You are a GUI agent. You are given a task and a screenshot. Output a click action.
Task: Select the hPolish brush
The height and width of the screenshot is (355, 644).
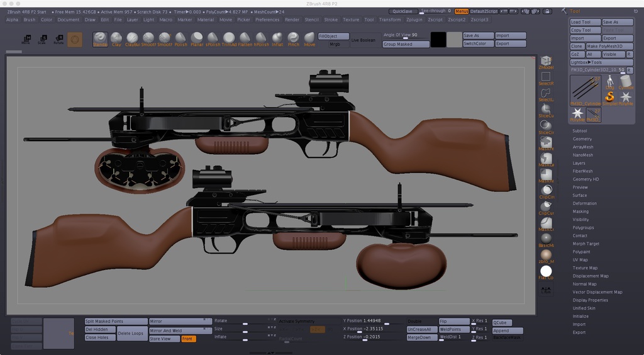click(261, 40)
